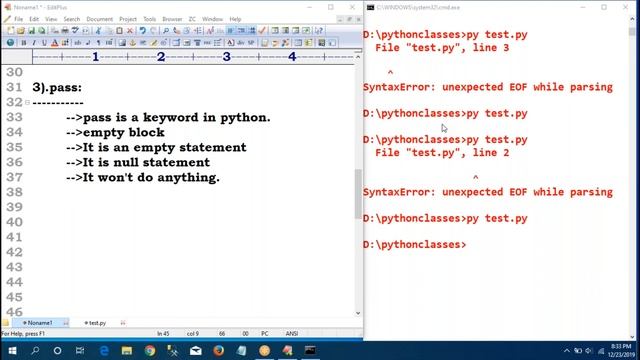Open the Edit menu
Viewport: 640px width, 360px height.
(34, 19)
